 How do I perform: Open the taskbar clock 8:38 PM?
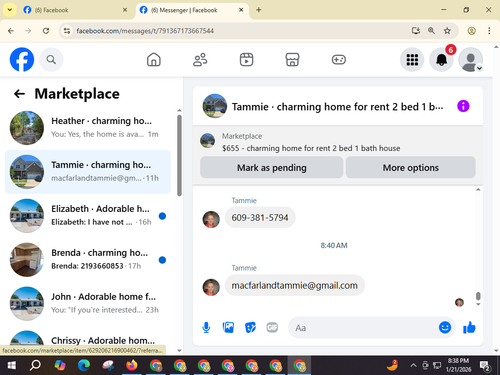tap(458, 365)
